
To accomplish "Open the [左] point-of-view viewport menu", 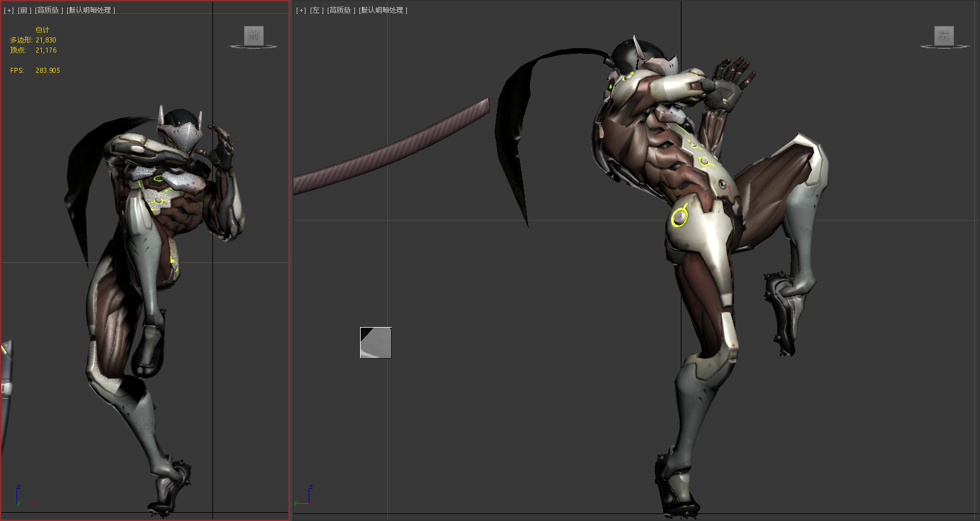I will point(317,10).
